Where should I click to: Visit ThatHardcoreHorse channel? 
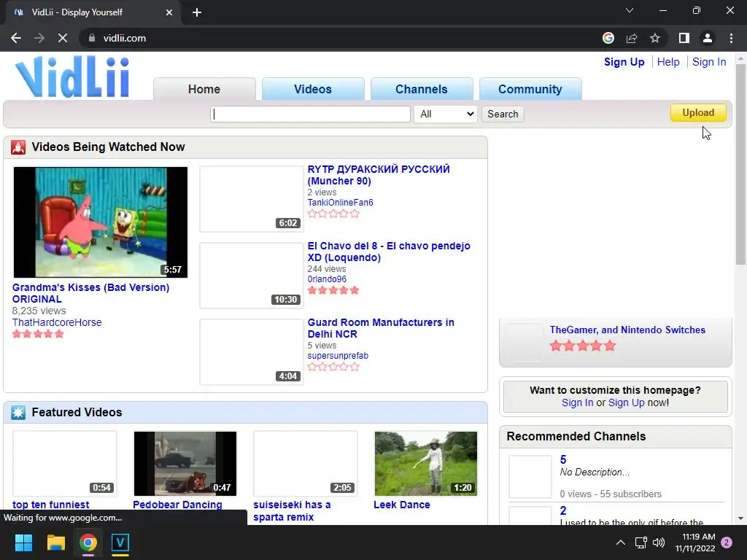[x=57, y=322]
